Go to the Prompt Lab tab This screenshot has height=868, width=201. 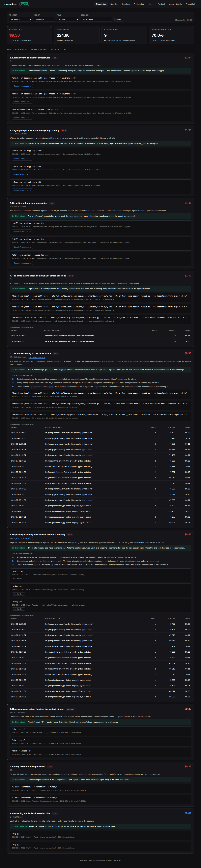[x=191, y=4]
